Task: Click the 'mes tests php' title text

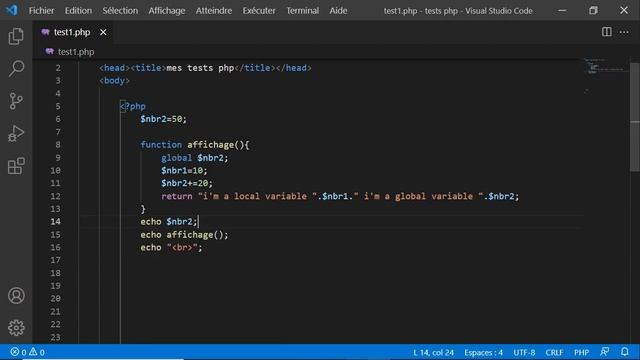Action: [200, 68]
